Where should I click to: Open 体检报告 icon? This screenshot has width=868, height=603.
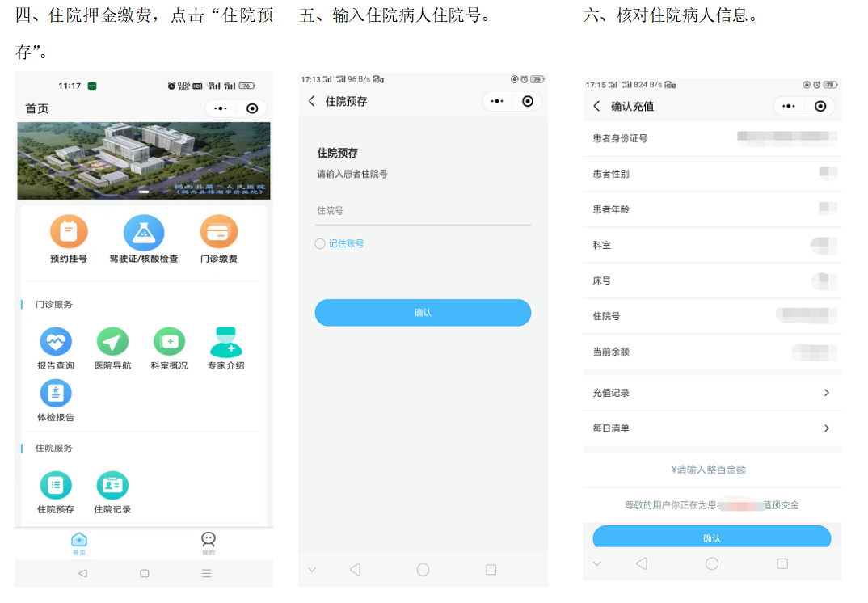coord(56,394)
